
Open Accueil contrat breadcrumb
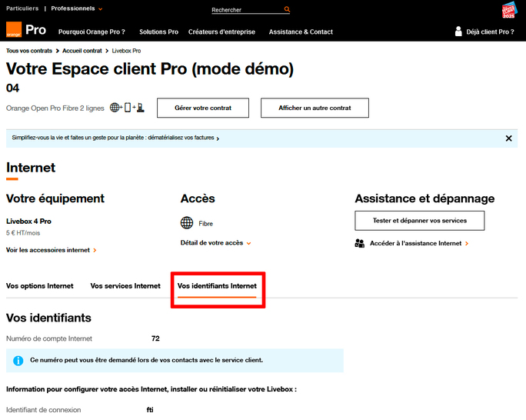coord(82,51)
